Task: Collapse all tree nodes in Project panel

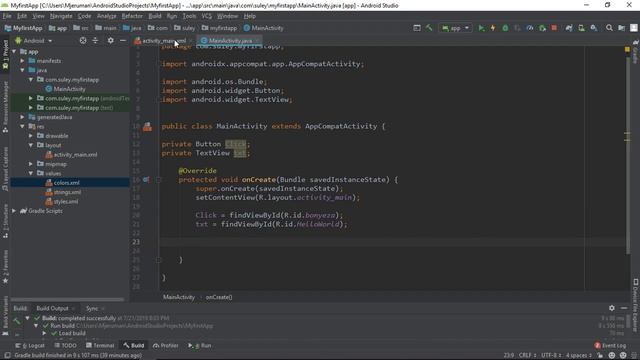Action: click(95, 40)
